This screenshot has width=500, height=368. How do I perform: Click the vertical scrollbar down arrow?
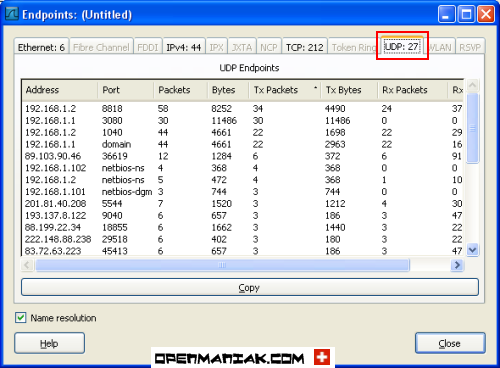point(473,250)
